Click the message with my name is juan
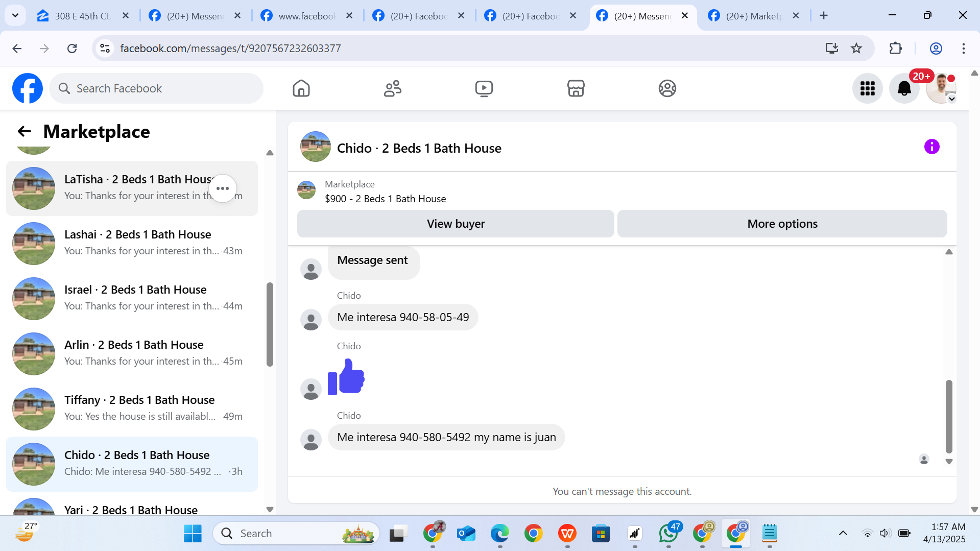Viewport: 980px width, 551px height. 446,437
